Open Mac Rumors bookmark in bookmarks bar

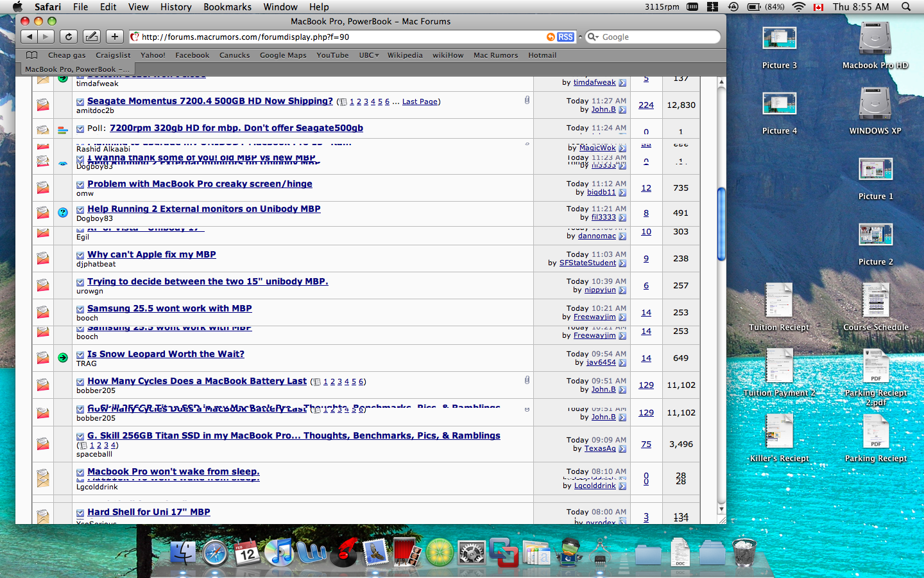pyautogui.click(x=495, y=55)
